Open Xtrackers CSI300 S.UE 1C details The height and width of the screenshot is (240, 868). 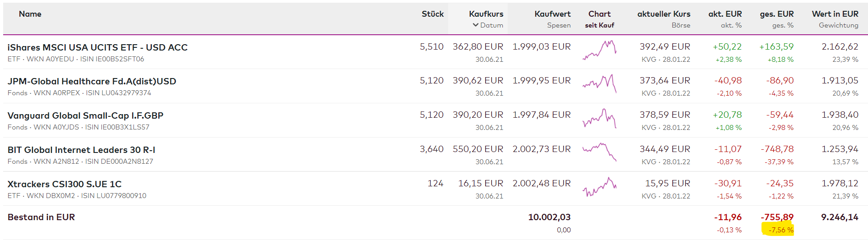[x=64, y=184]
